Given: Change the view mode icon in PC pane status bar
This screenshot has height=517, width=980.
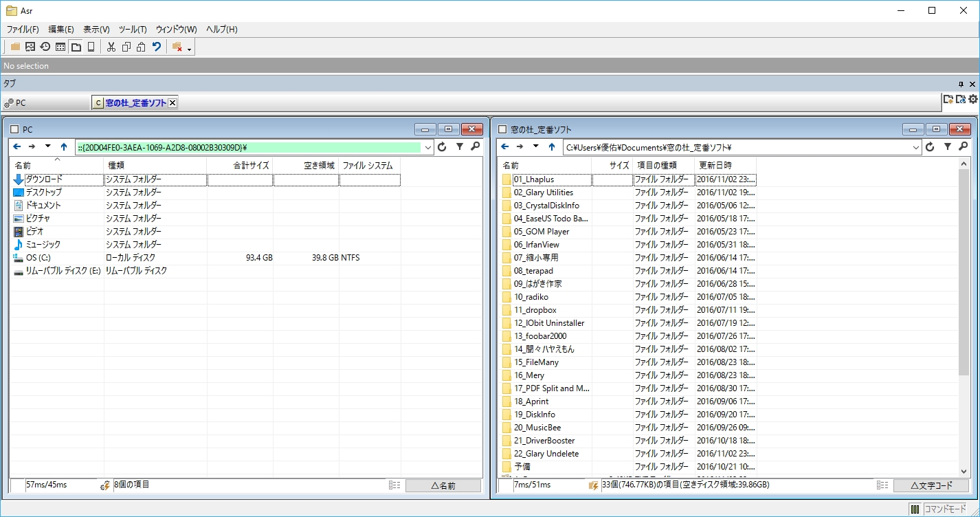Looking at the screenshot, I should click(x=394, y=485).
